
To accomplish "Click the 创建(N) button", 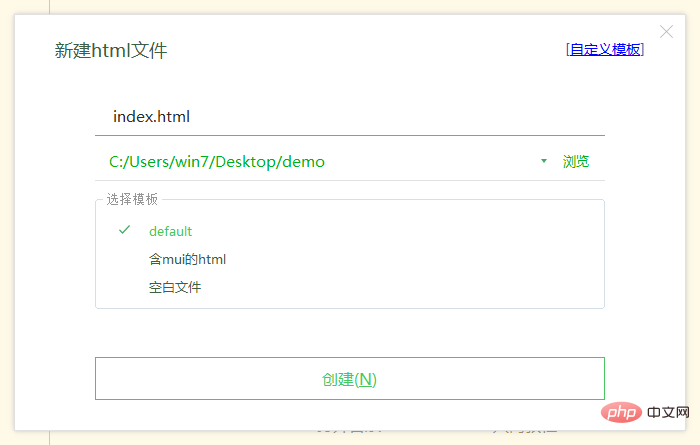I will (x=350, y=378).
